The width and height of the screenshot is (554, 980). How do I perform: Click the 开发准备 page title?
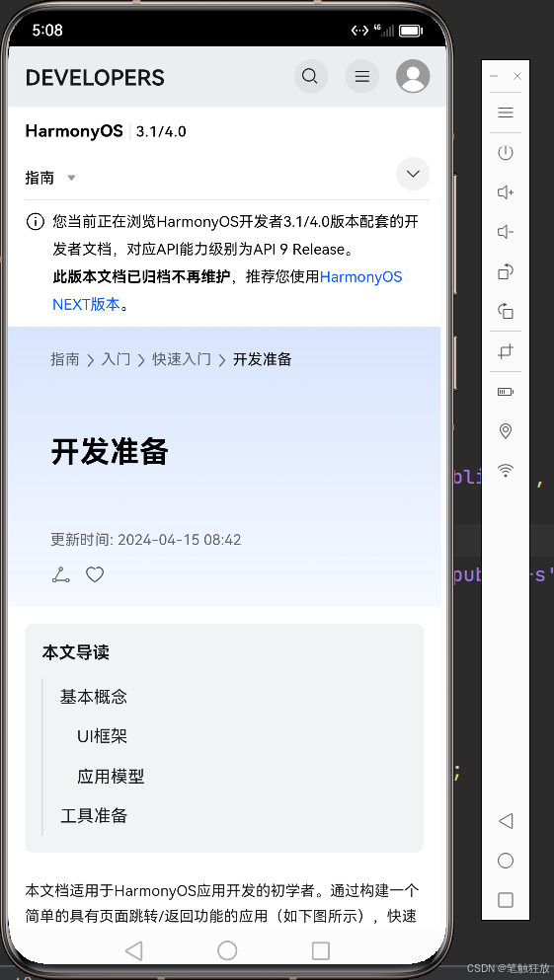(x=110, y=451)
